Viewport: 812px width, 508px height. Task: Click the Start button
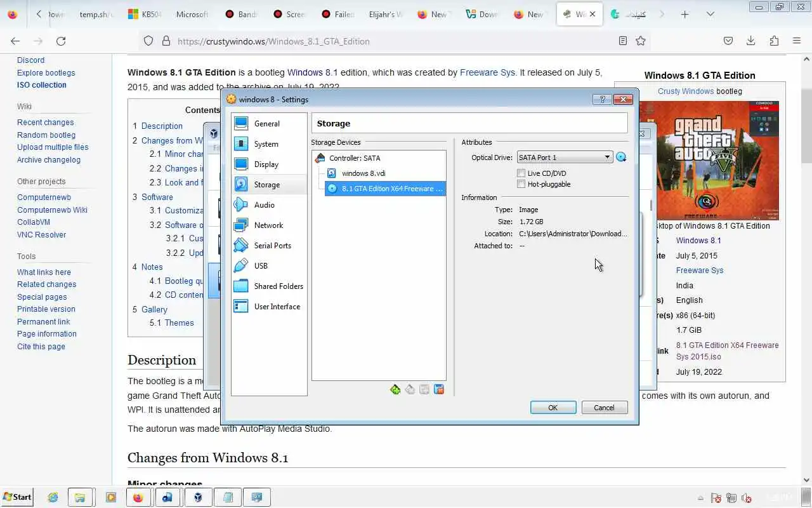[x=17, y=497]
